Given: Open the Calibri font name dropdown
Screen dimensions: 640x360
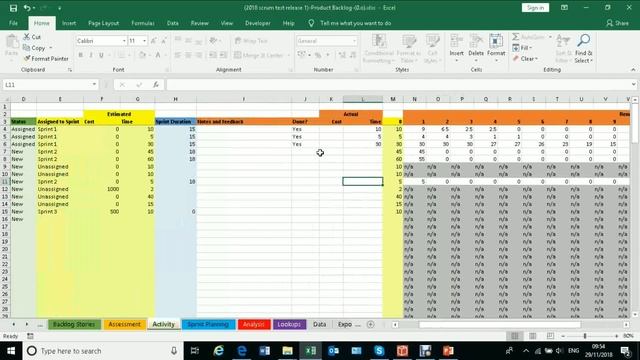Looking at the screenshot, I should tap(124, 41).
